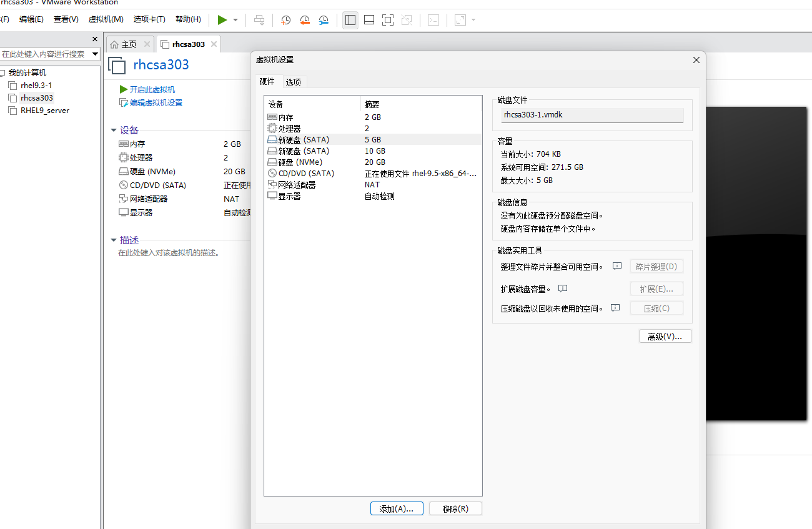Select the 5 GB 新硬盘 (SATA) row
812x529 pixels.
coord(373,140)
